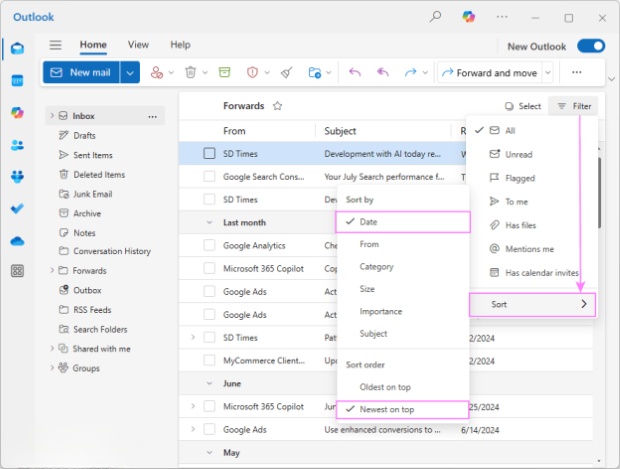Open OneDrive cloud app
The height and width of the screenshot is (469, 620).
pos(17,241)
